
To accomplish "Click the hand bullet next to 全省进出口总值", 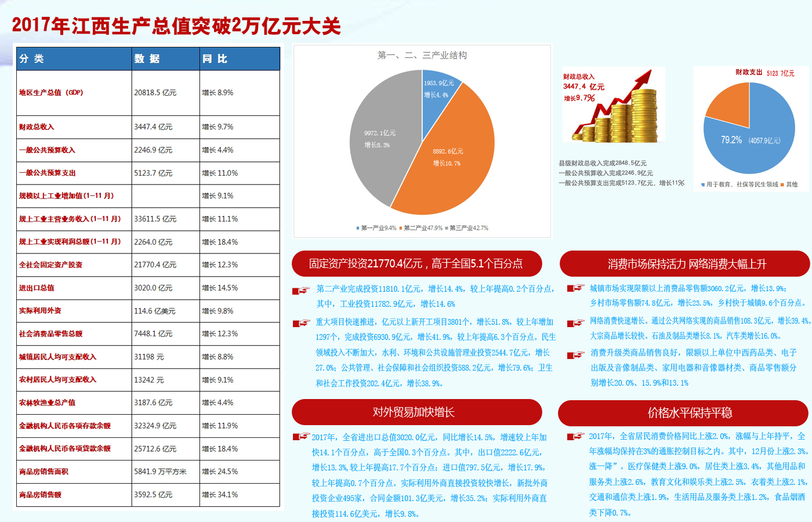I will pyautogui.click(x=301, y=436).
